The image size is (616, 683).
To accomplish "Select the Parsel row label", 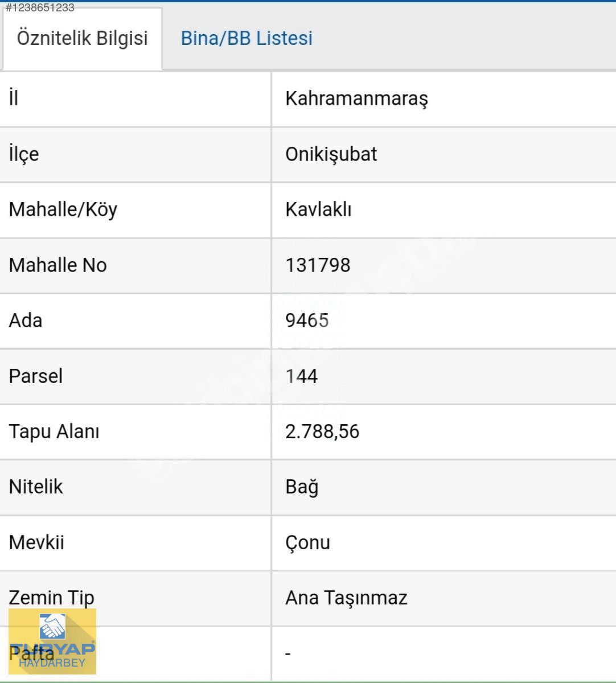I will pos(35,376).
